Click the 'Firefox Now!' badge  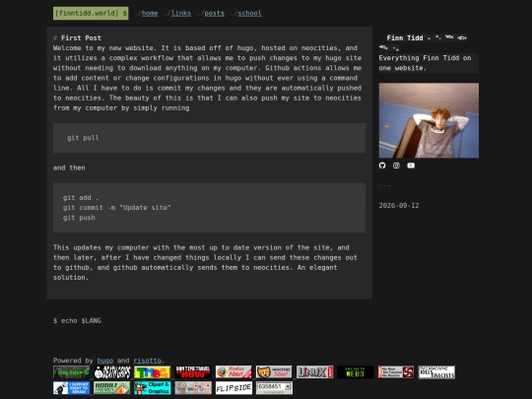pos(233,372)
